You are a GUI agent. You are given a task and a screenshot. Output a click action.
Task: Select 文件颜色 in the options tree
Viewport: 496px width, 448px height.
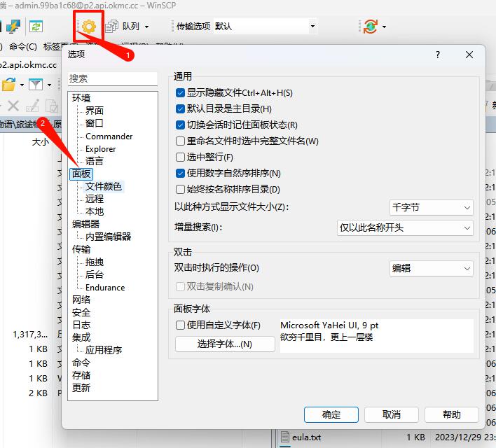point(103,186)
